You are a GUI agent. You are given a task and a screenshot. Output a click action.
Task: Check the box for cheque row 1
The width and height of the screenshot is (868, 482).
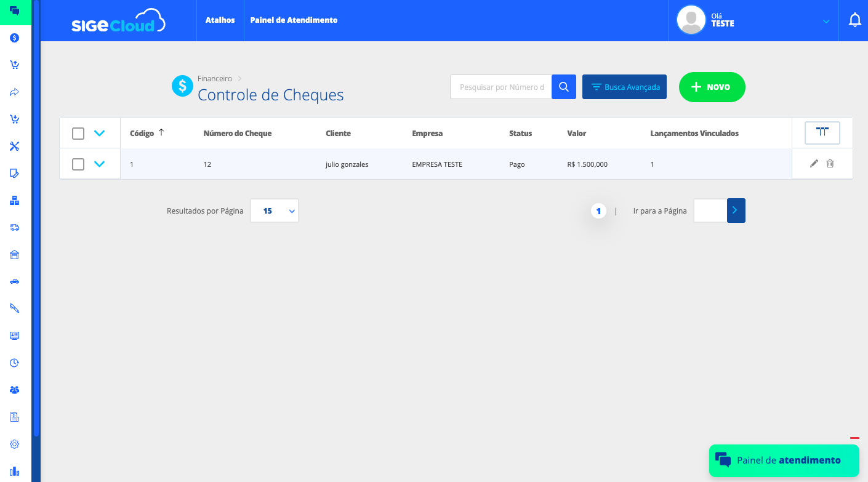78,164
